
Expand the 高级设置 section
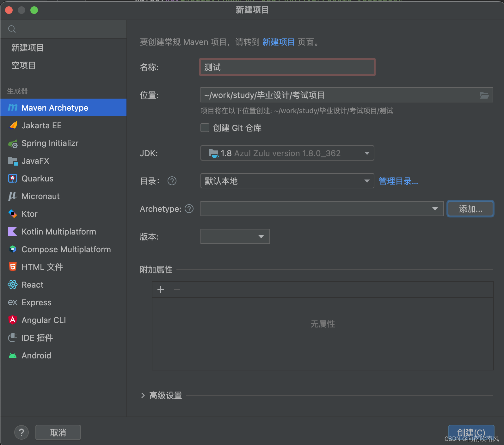pos(143,395)
